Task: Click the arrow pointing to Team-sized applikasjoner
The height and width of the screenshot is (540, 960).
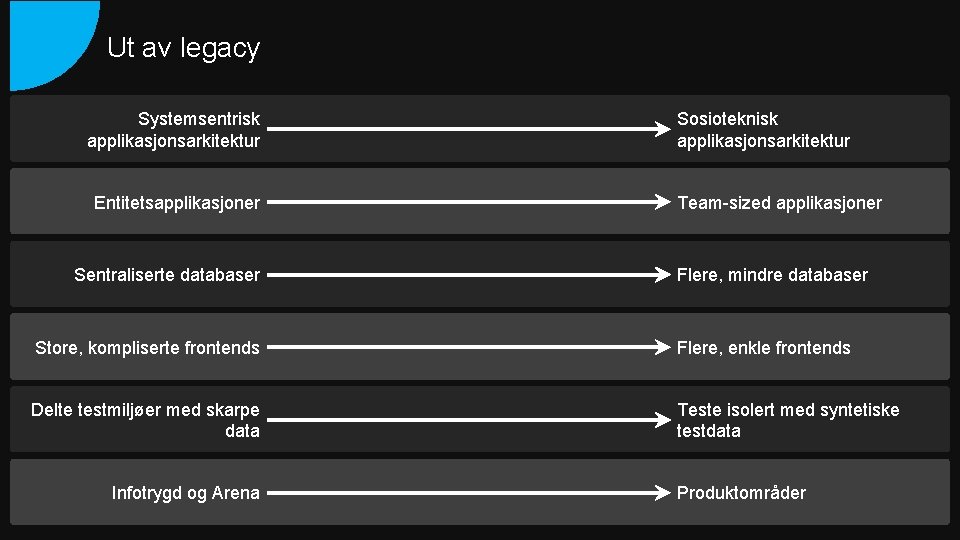Action: (x=468, y=202)
